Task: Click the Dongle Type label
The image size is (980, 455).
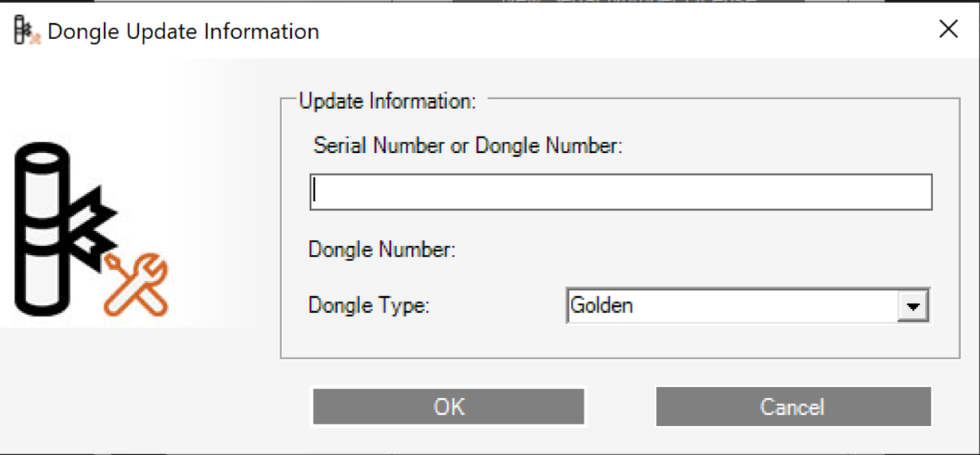Action: pos(369,306)
